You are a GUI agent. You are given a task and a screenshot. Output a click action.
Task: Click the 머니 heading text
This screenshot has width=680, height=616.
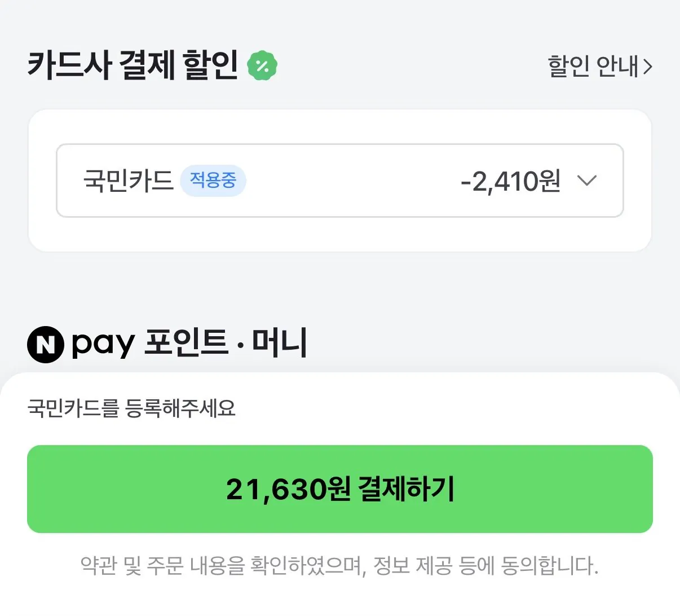click(280, 343)
